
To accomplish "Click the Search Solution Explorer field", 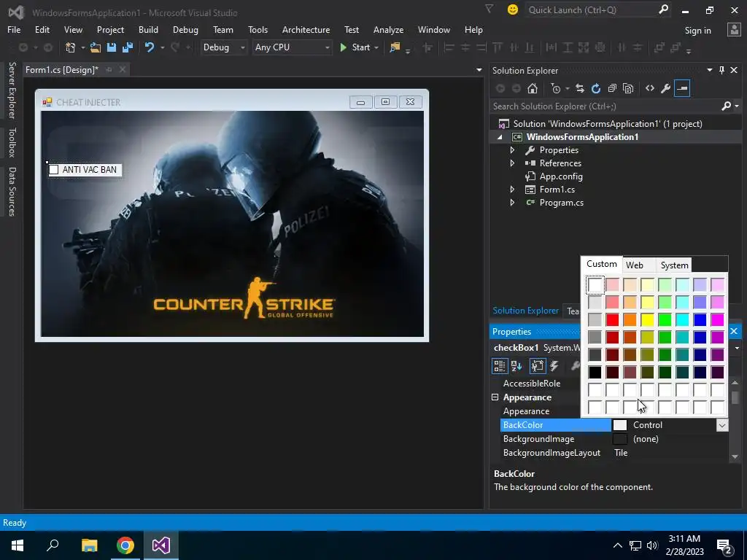I will click(x=605, y=106).
